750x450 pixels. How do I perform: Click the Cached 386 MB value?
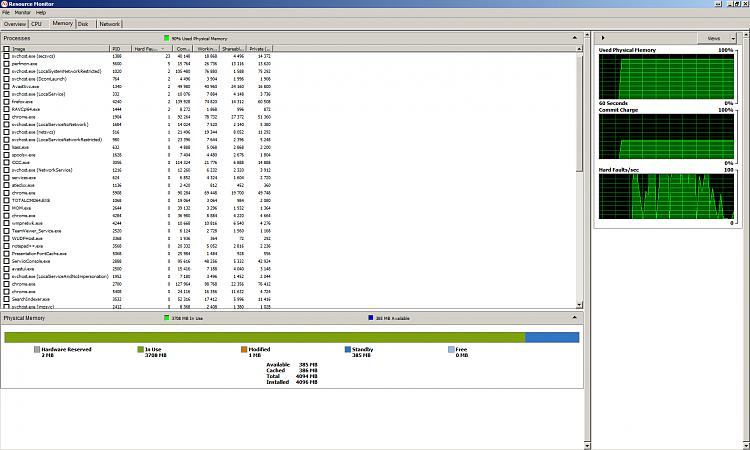(308, 370)
